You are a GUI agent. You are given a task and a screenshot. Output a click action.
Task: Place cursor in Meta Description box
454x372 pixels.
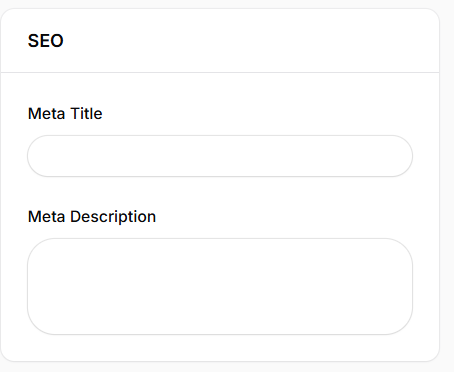click(220, 286)
